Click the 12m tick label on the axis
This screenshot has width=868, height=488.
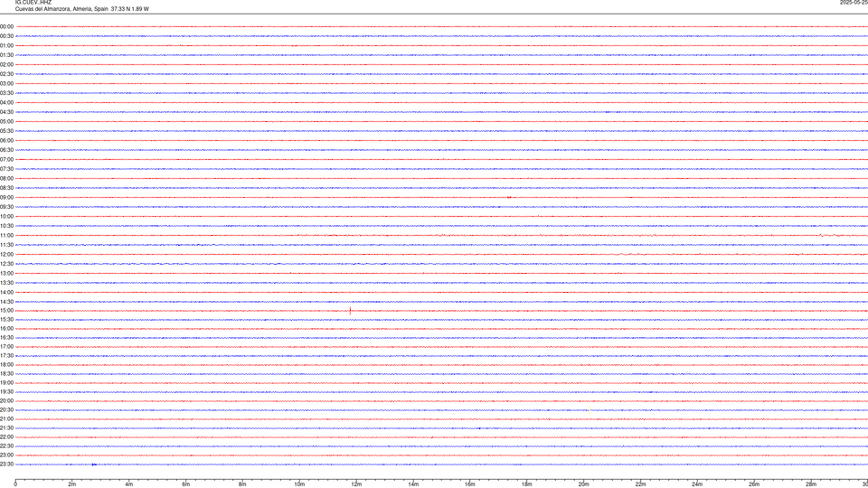point(356,484)
